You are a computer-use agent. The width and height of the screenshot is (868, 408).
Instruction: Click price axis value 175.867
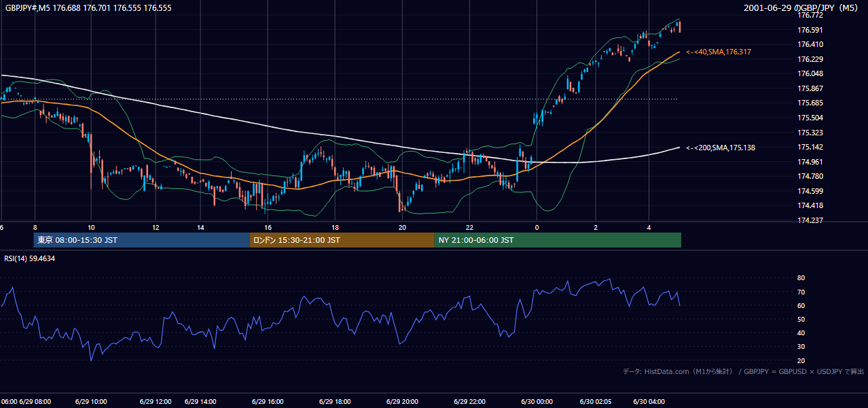(x=810, y=88)
